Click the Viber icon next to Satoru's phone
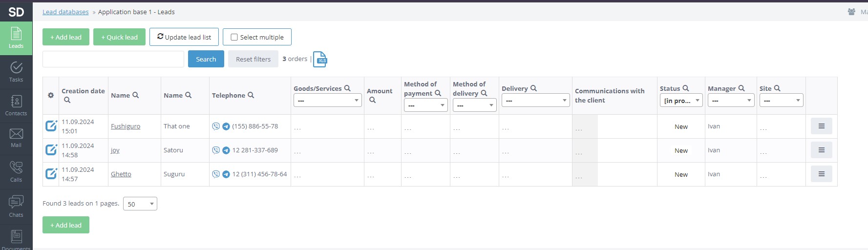The height and width of the screenshot is (250, 868). 216,150
